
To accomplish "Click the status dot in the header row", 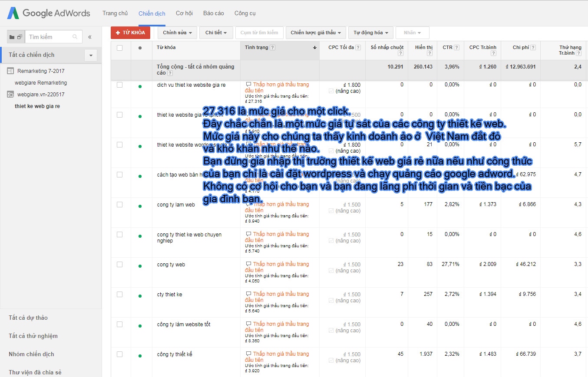I will tap(140, 48).
